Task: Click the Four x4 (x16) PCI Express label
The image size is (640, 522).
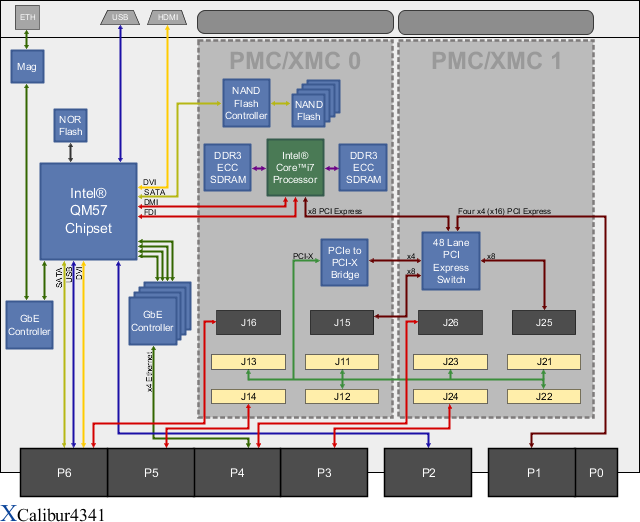Action: click(504, 211)
